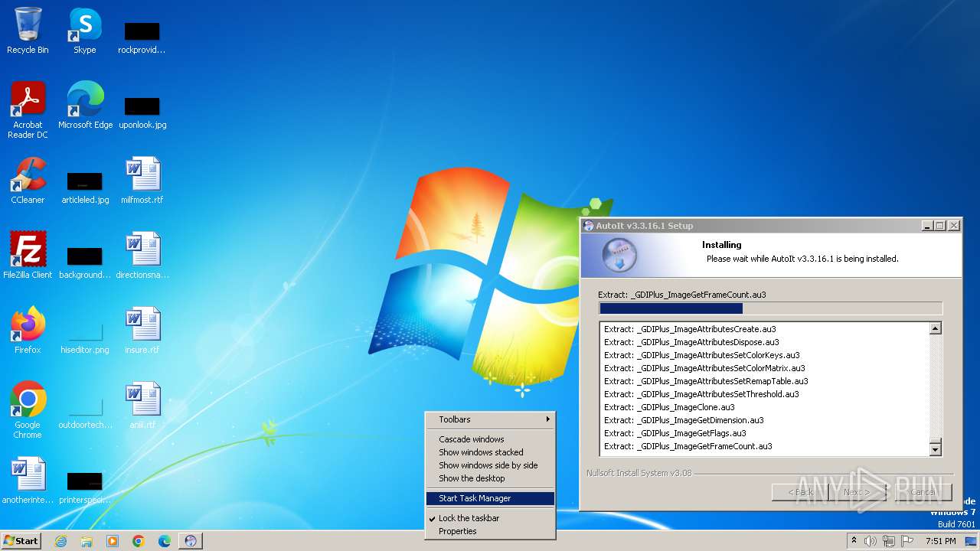Select the hiseditor.png file icon

[x=85, y=337]
